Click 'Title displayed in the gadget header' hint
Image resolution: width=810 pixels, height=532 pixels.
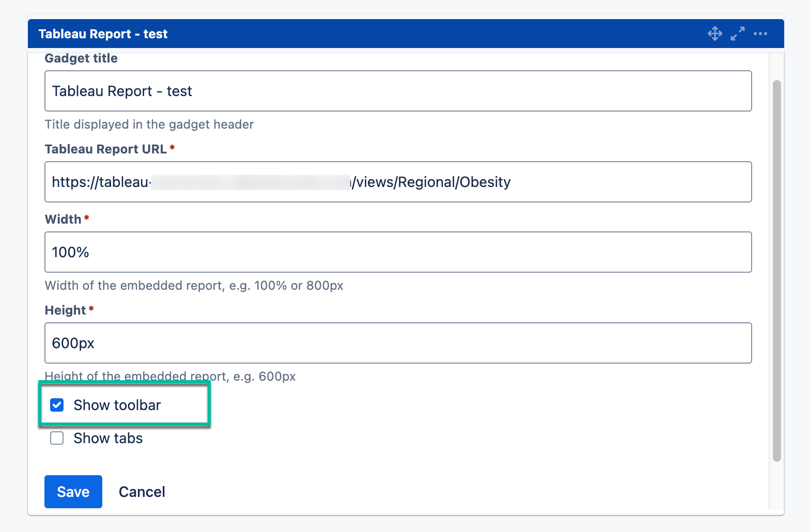149,124
